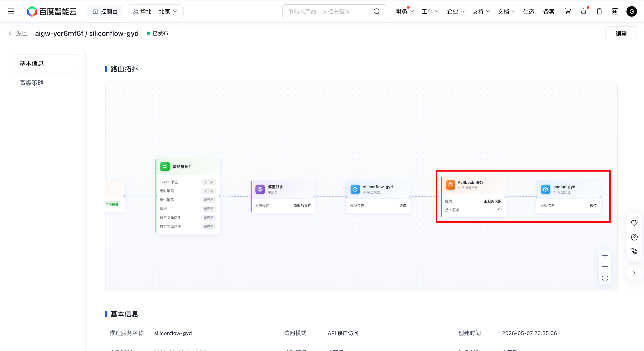Click the 重试策略 未开启 status
This screenshot has height=351, width=644.
coord(209,200)
